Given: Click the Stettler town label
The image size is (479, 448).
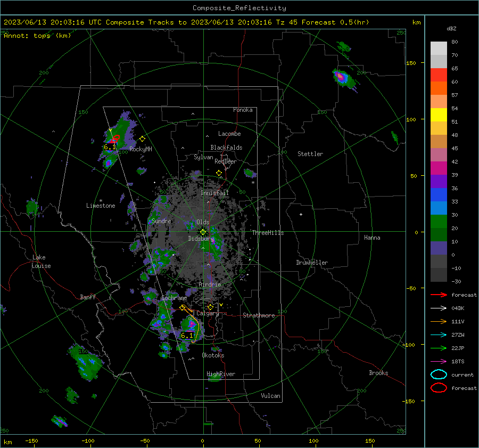Looking at the screenshot, I should [x=310, y=154].
